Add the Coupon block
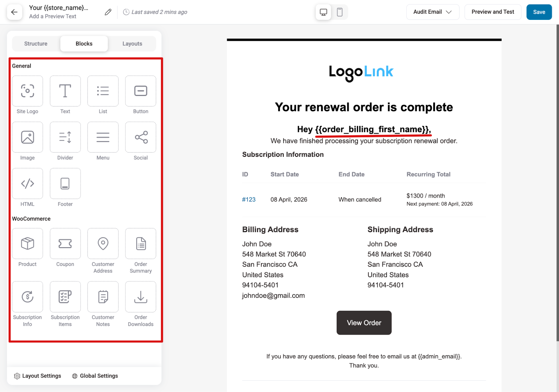The height and width of the screenshot is (392, 559). pyautogui.click(x=65, y=243)
